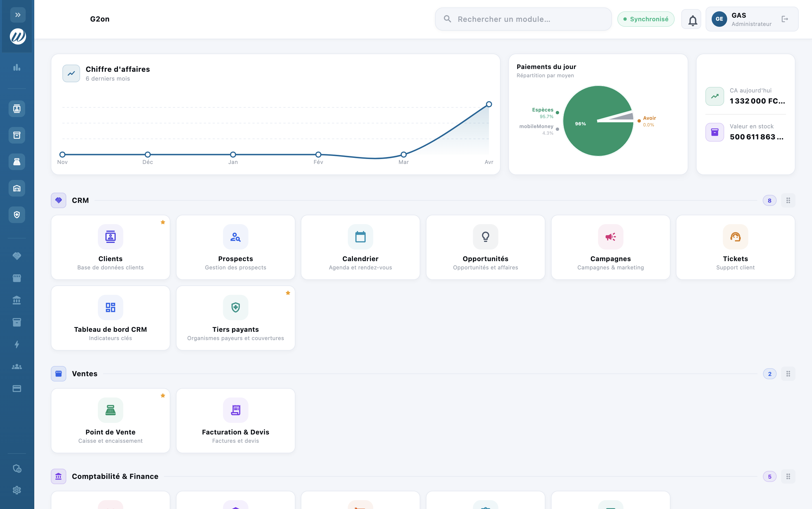This screenshot has height=509, width=812.
Task: Click the CRM module count badge 8
Action: click(x=769, y=201)
